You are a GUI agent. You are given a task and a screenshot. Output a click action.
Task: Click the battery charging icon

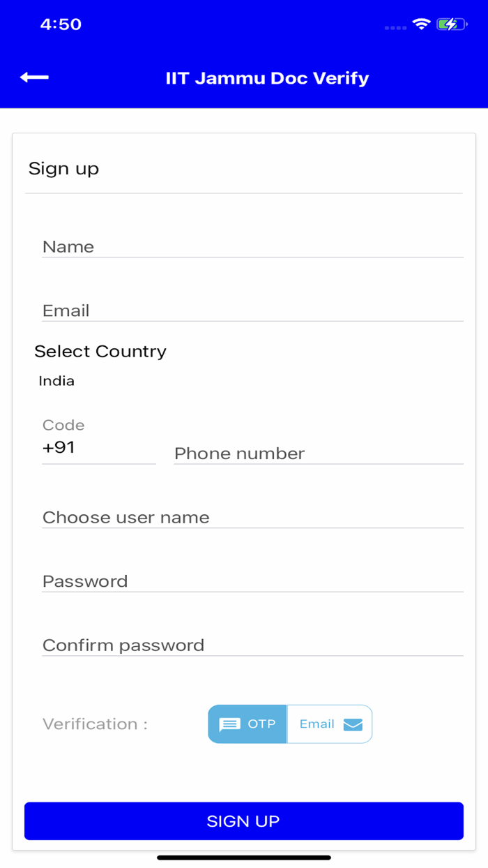pyautogui.click(x=450, y=23)
